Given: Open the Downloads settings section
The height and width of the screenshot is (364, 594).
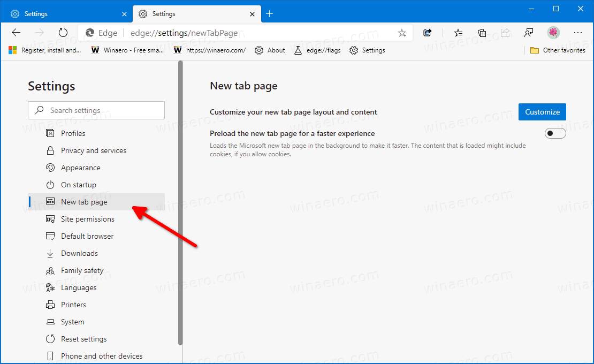Looking at the screenshot, I should pyautogui.click(x=81, y=253).
